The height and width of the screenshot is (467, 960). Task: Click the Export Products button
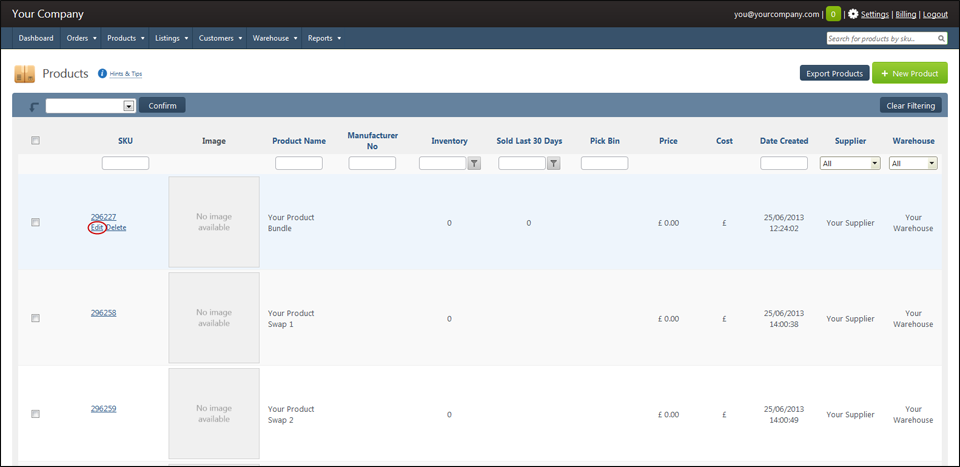point(834,73)
